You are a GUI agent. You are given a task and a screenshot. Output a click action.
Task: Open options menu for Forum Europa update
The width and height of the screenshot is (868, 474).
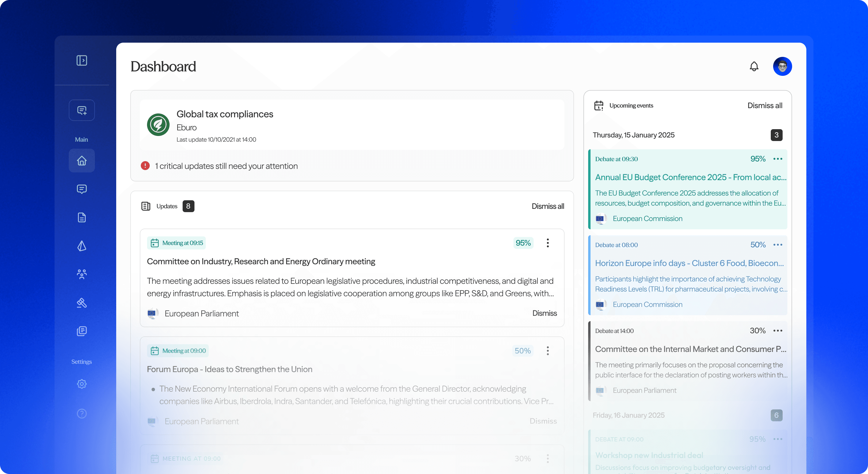click(548, 350)
